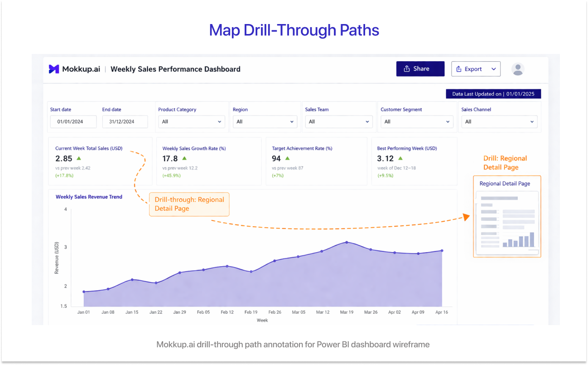Select the Target Achievement Rate card title
The height and width of the screenshot is (365, 588).
tap(302, 148)
